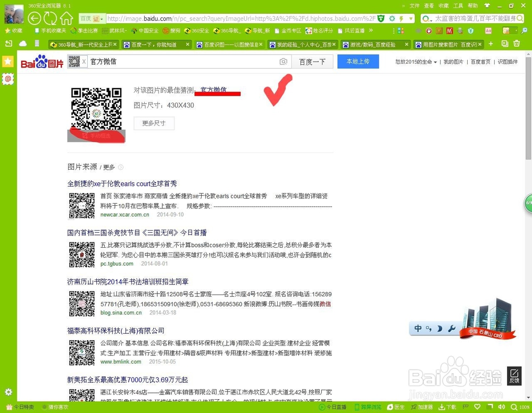Image resolution: width=532 pixels, height=413 pixels.
Task: Switch to the 我的经验_个人中心 tab
Action: pyautogui.click(x=301, y=45)
